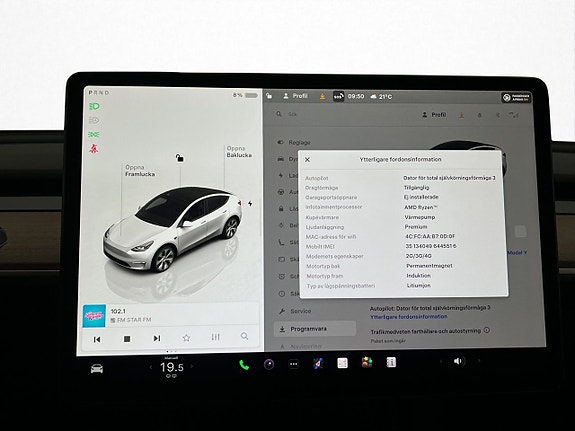
Task: Close the Ytterligare fordonsinformation dialog
Action: pyautogui.click(x=307, y=160)
